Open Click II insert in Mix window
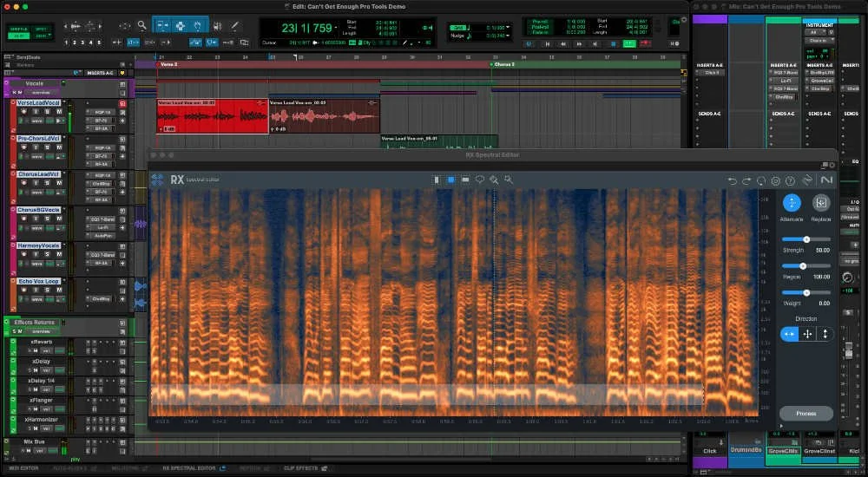This screenshot has width=868, height=477. [x=711, y=73]
